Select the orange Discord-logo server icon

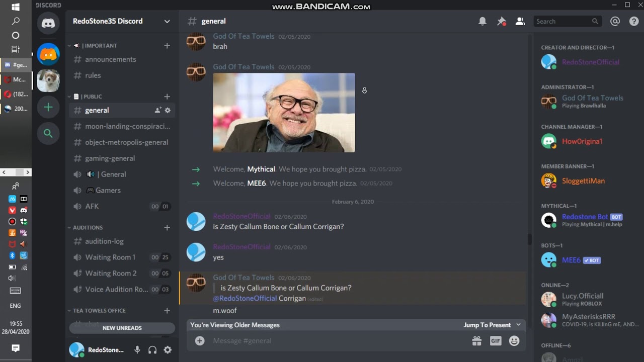pos(48,54)
